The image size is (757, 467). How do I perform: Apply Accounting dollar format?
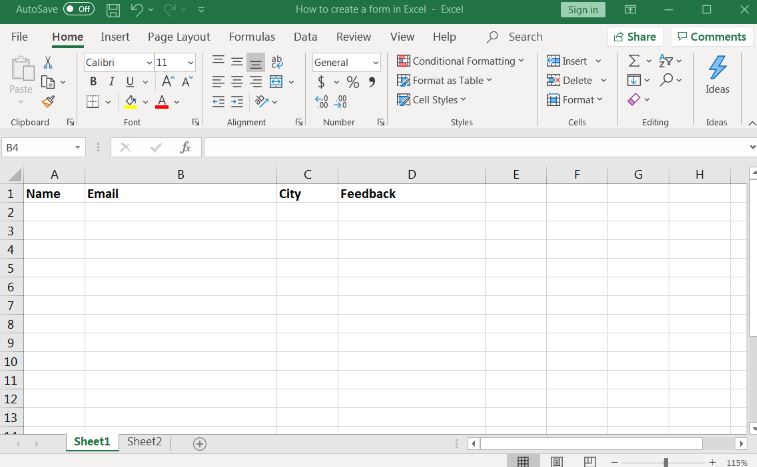pos(321,82)
